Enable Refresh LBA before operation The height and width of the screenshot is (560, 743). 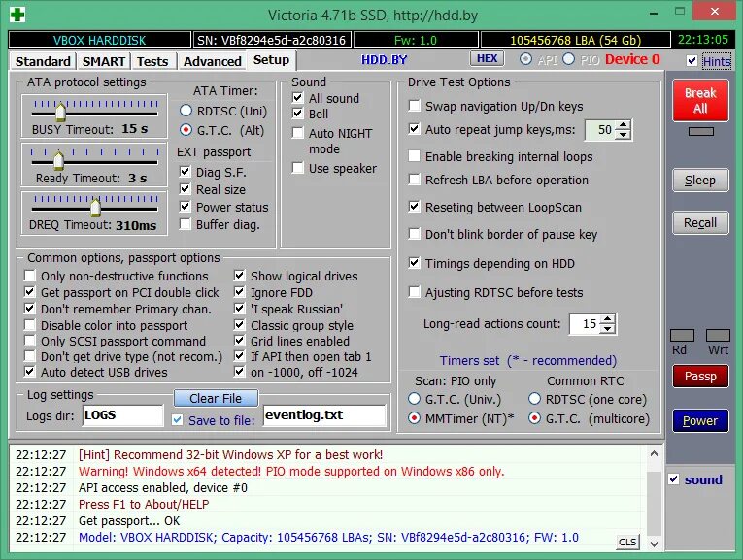[x=414, y=180]
